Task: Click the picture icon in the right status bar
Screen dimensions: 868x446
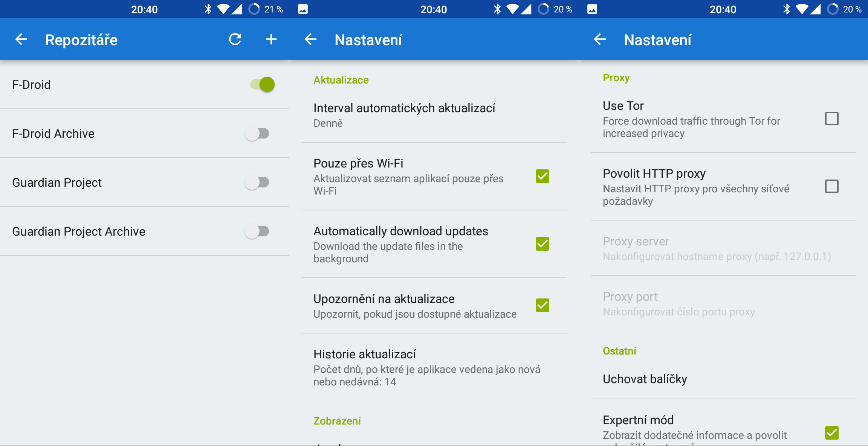Action: coord(592,9)
